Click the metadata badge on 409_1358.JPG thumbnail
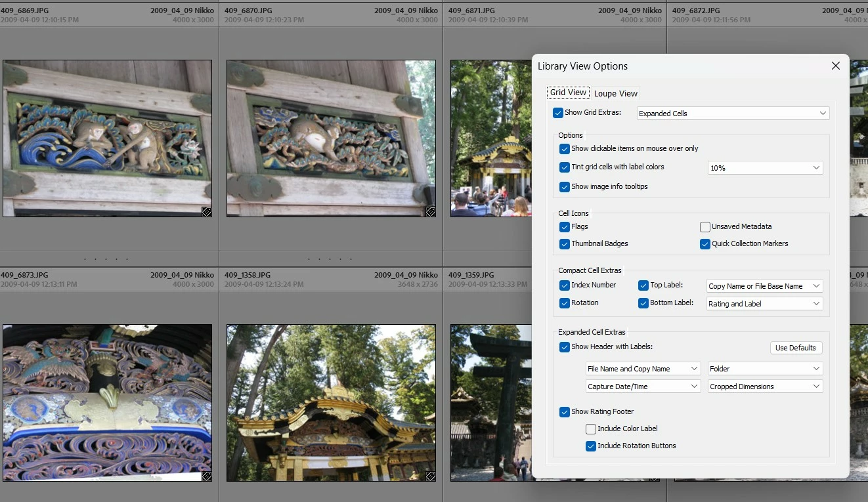The width and height of the screenshot is (868, 502). tap(430, 476)
